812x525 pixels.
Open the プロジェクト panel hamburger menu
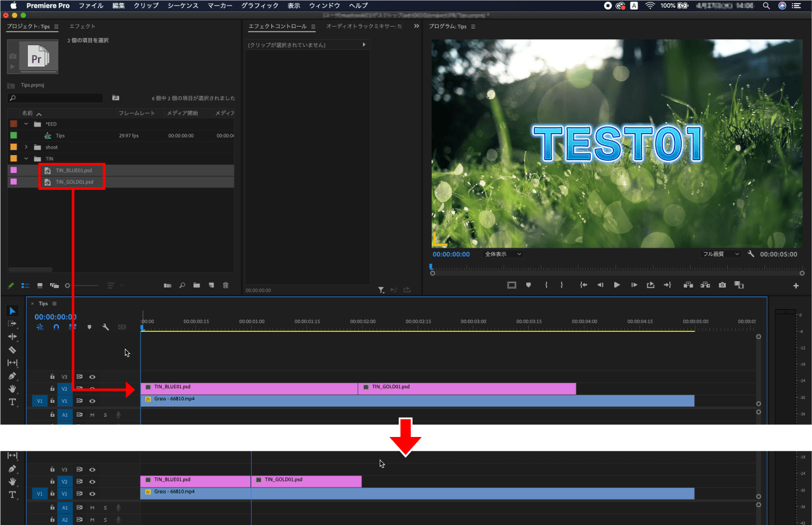coord(56,27)
